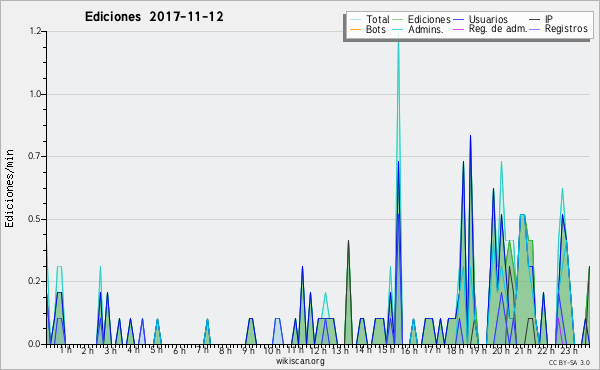Click the '13 h' x-axis label
600x370 pixels.
pyautogui.click(x=340, y=350)
